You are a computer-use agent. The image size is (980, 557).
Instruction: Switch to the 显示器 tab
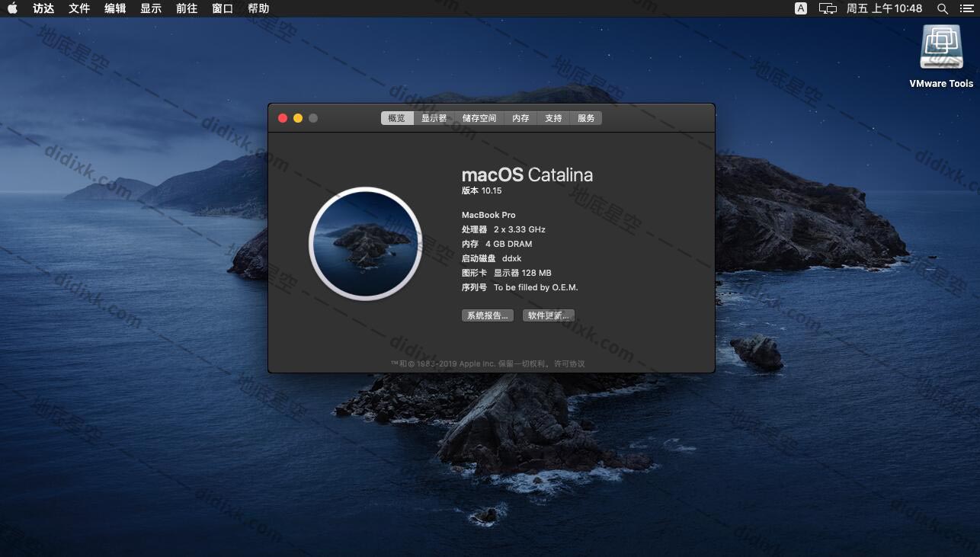434,118
